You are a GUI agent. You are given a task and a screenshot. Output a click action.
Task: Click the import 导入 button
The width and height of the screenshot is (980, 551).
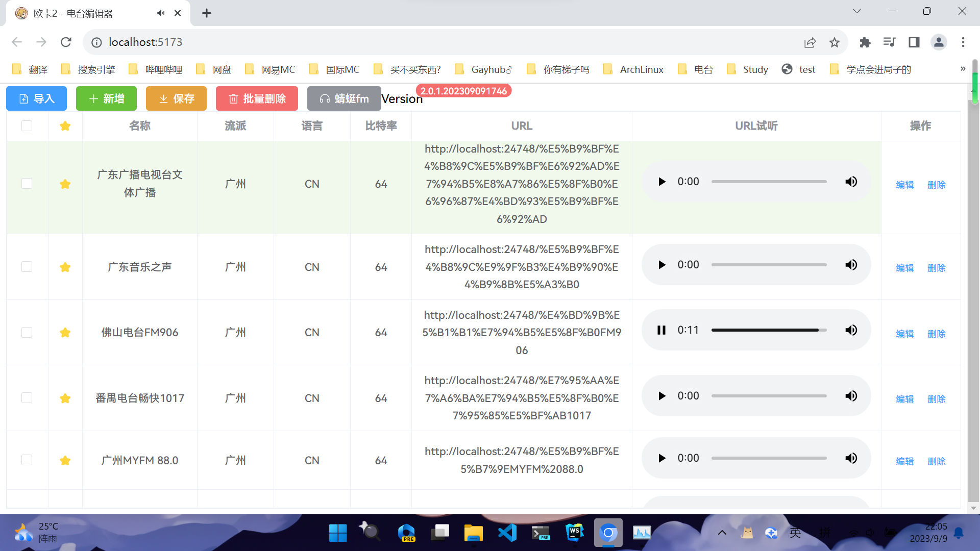[36, 98]
